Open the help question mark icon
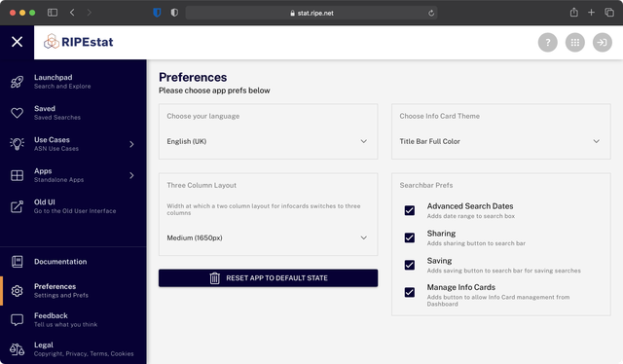The height and width of the screenshot is (364, 623). tap(547, 42)
